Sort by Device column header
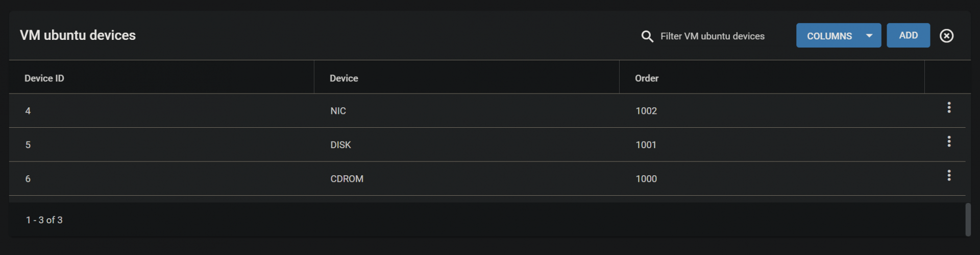Viewport: 980px width, 255px height. 344,78
